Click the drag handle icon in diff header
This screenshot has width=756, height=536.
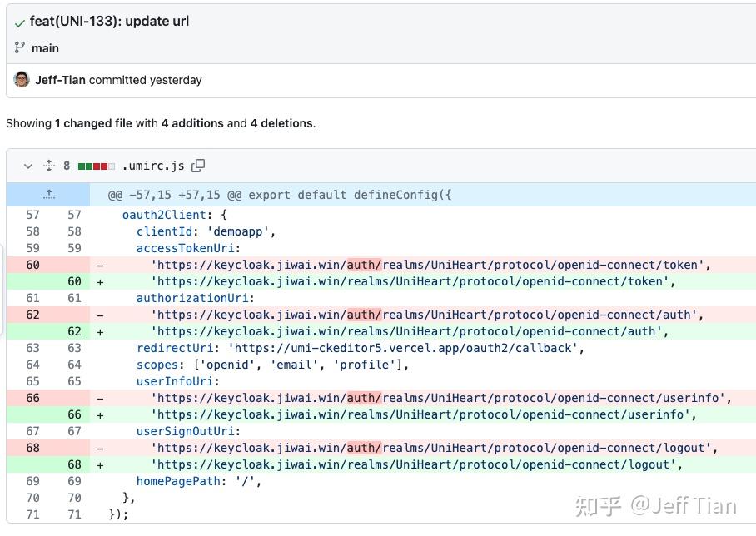coord(48,166)
